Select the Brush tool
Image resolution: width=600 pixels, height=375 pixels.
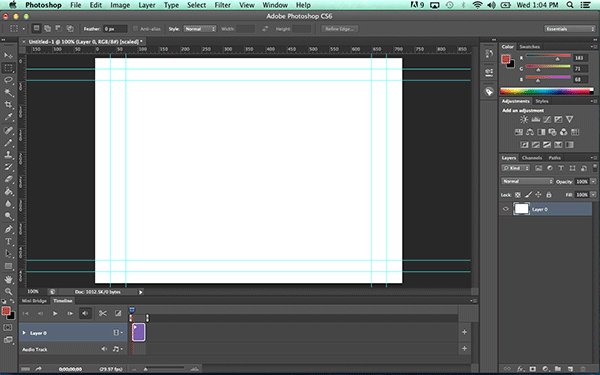click(x=8, y=143)
